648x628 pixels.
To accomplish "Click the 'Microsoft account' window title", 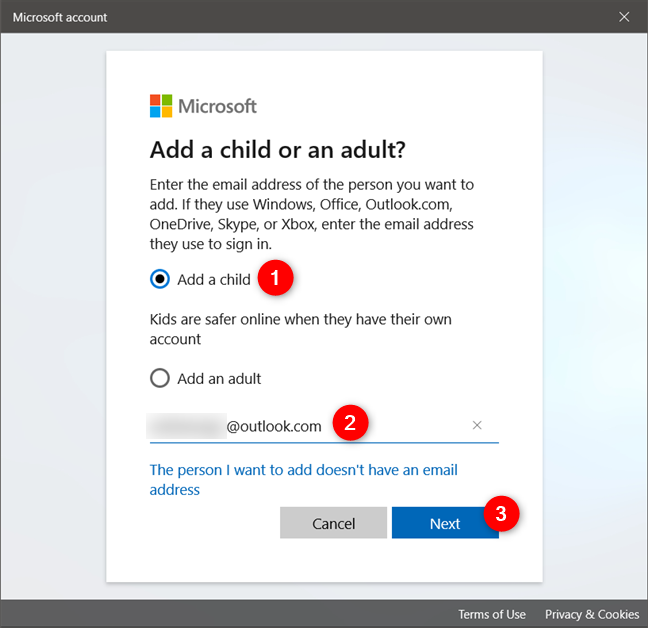I will [60, 17].
